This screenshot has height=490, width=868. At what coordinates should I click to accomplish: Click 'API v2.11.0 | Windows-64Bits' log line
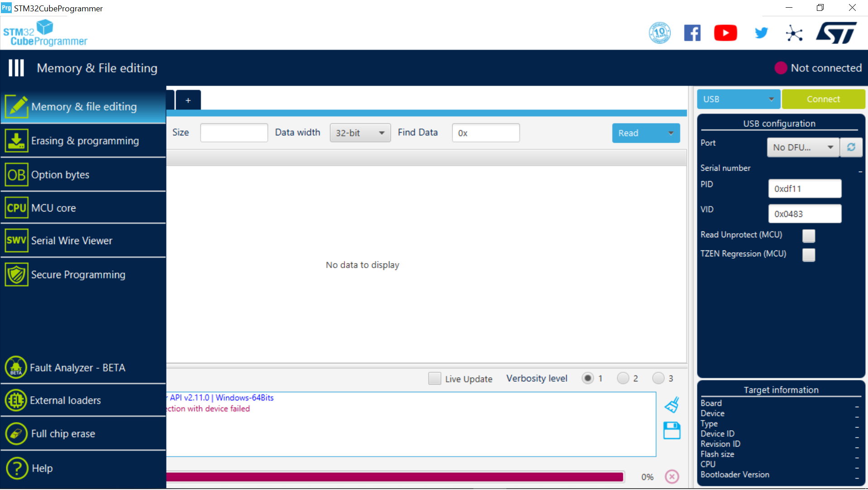coord(222,398)
